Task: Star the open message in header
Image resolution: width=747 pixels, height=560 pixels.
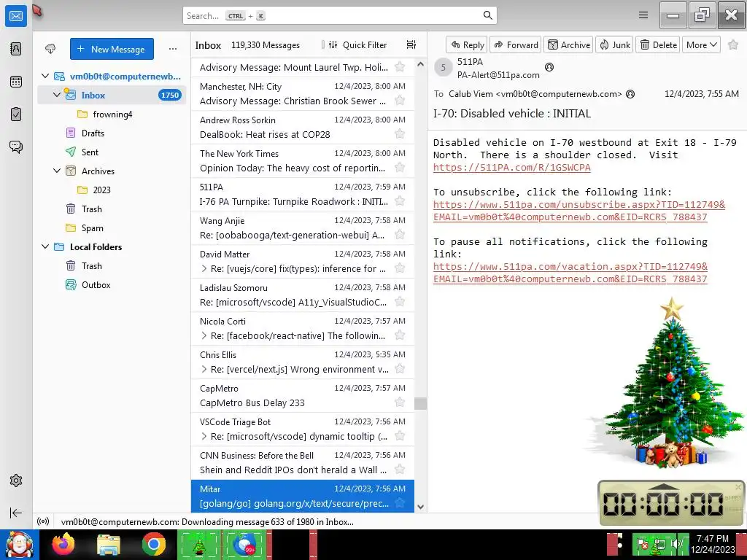Action: (733, 44)
